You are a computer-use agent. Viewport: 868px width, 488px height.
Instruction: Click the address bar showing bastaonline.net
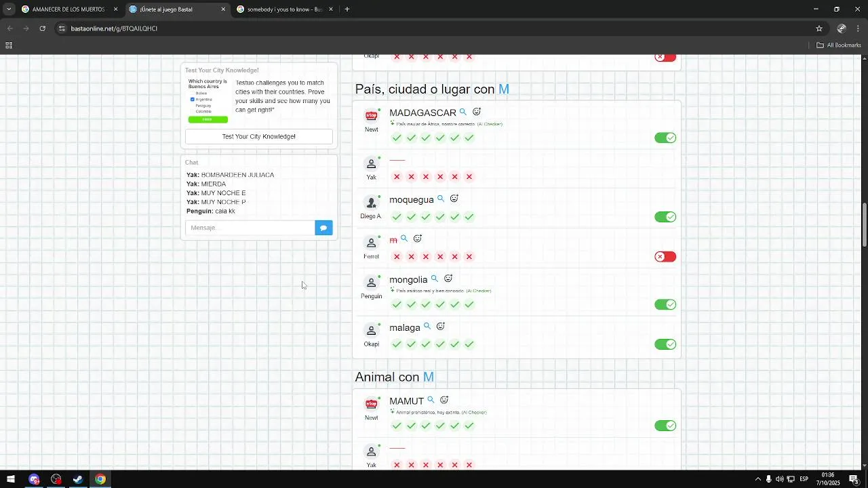pos(434,28)
